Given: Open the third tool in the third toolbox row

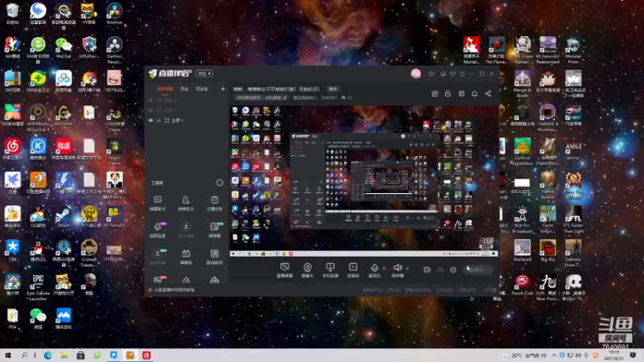Looking at the screenshot, I should click(x=214, y=257).
